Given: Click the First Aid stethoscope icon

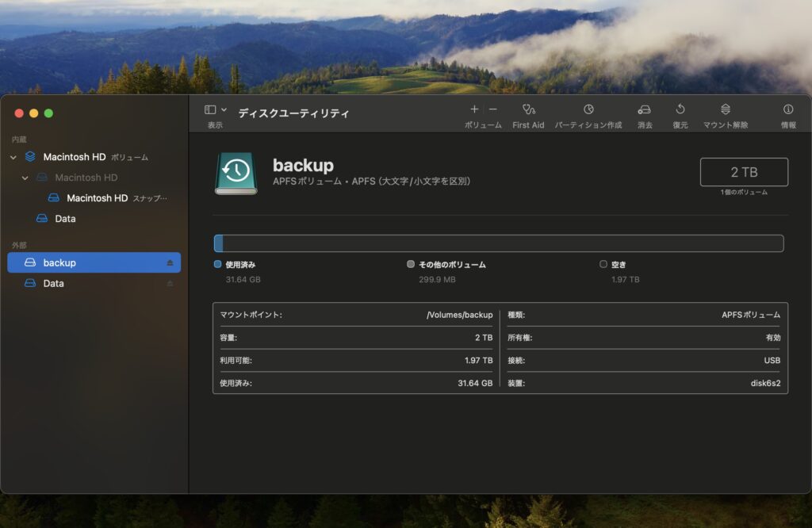Looking at the screenshot, I should (x=528, y=109).
